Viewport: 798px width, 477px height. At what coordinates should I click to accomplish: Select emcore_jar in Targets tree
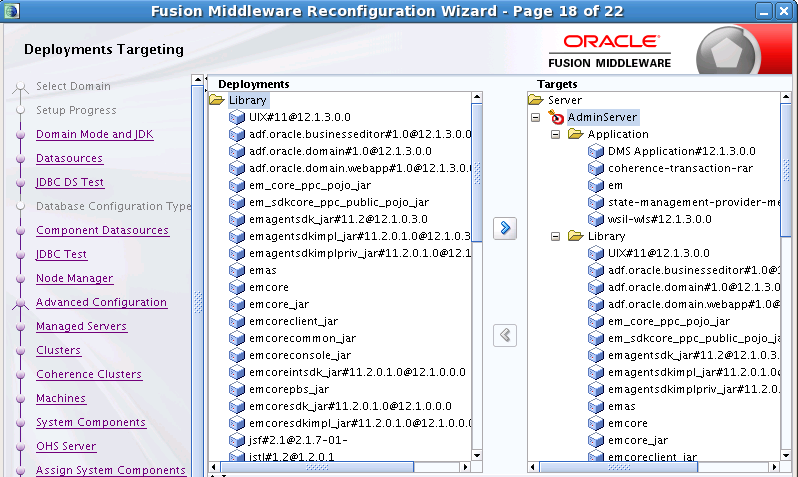point(638,440)
